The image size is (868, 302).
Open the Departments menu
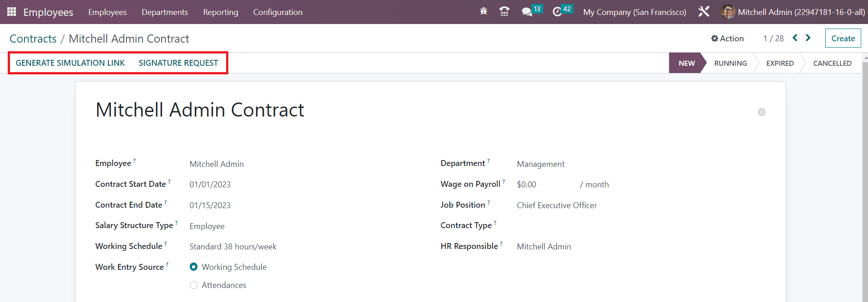pyautogui.click(x=164, y=12)
